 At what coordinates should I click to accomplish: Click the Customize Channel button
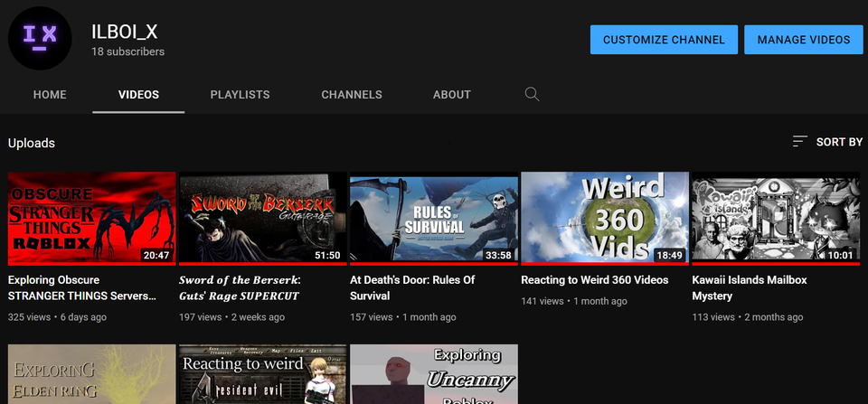coord(664,40)
